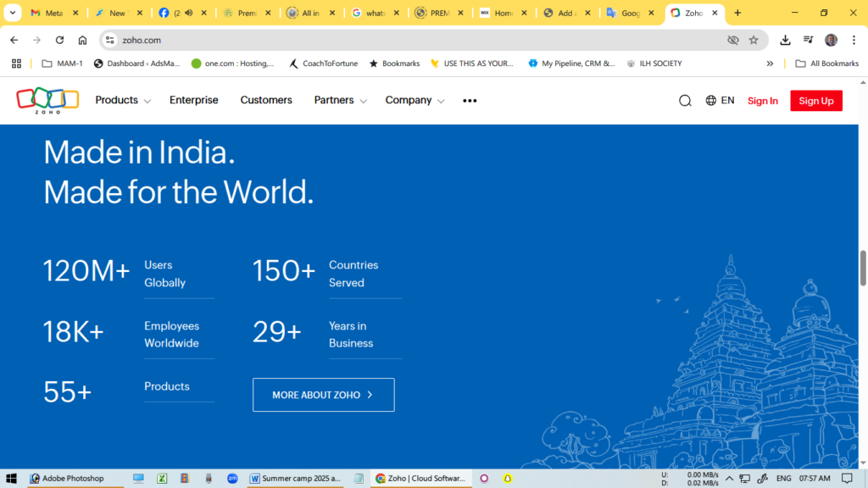Screen dimensions: 868x488
Task: Open the All Bookmarks folder
Action: (827, 64)
